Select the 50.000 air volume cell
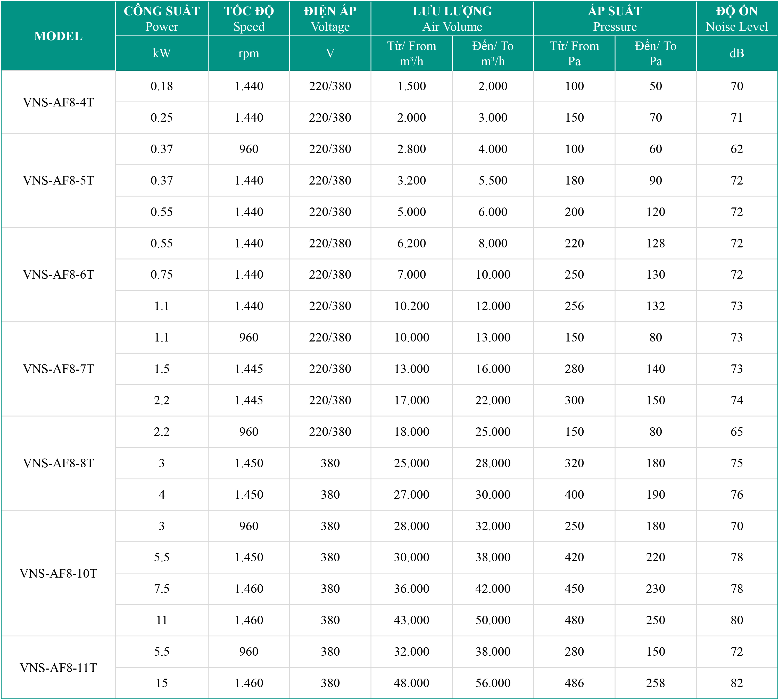 (x=493, y=620)
